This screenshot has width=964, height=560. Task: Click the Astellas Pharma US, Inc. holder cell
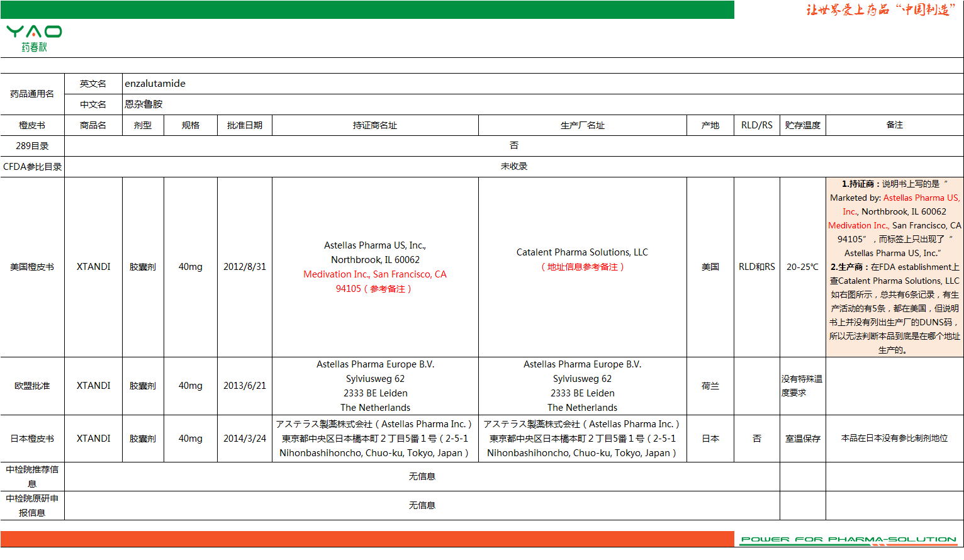coord(375,267)
